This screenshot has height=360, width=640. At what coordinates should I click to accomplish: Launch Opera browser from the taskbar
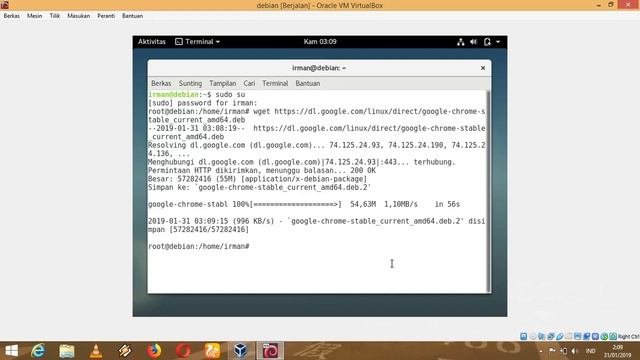183,351
